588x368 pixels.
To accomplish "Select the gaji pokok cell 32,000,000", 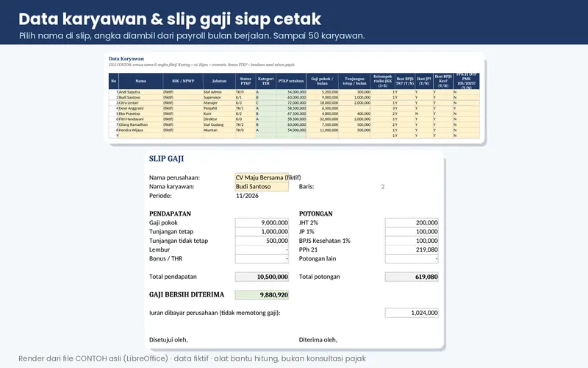I will point(323,119).
